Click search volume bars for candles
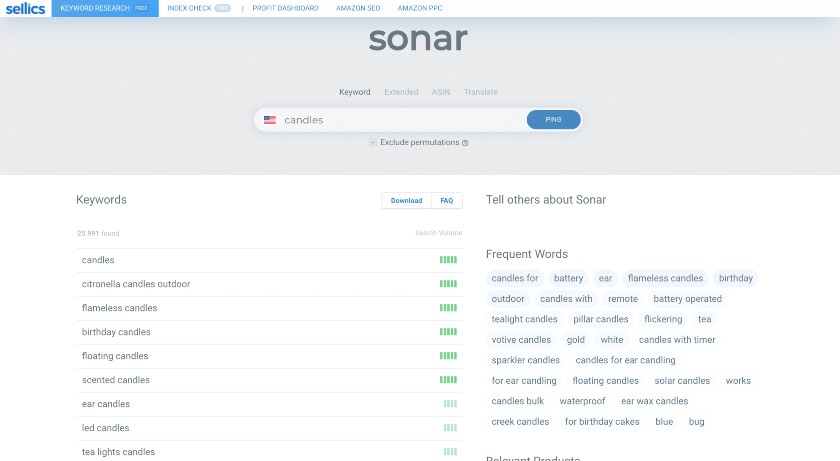The image size is (840, 461). 448,260
